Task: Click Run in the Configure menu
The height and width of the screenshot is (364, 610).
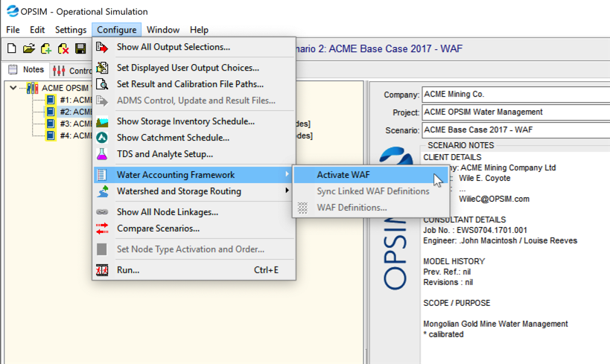Action: point(127,269)
